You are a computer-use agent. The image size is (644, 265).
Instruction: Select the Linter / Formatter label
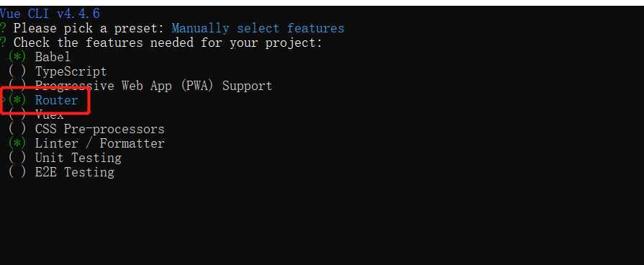pos(100,143)
